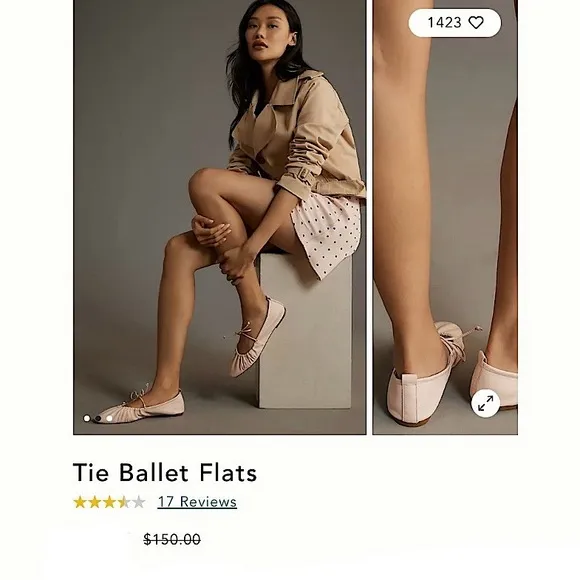Open the 17 Reviews link
580x580 pixels.
click(197, 502)
